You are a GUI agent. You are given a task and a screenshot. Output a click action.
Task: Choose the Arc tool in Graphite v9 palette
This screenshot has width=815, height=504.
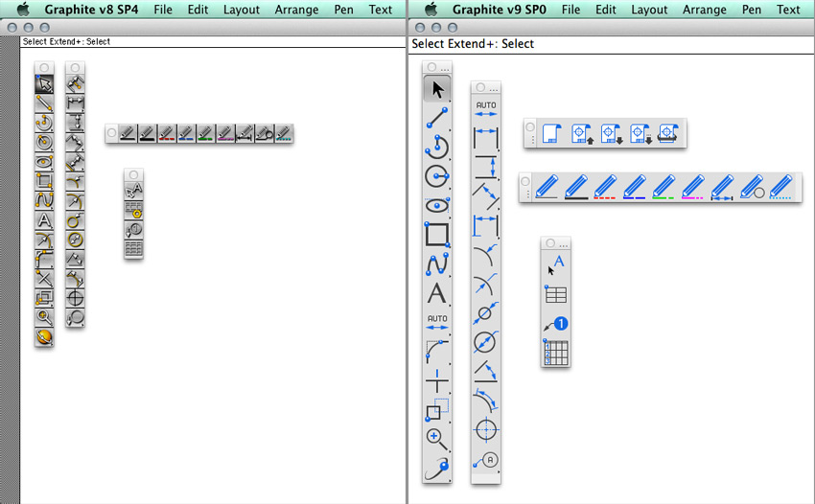(437, 147)
